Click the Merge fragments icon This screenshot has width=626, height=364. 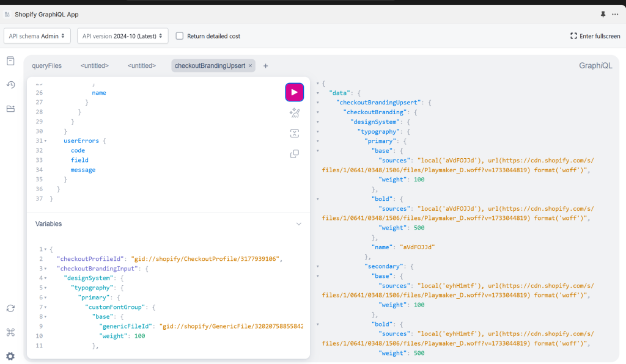(x=294, y=134)
